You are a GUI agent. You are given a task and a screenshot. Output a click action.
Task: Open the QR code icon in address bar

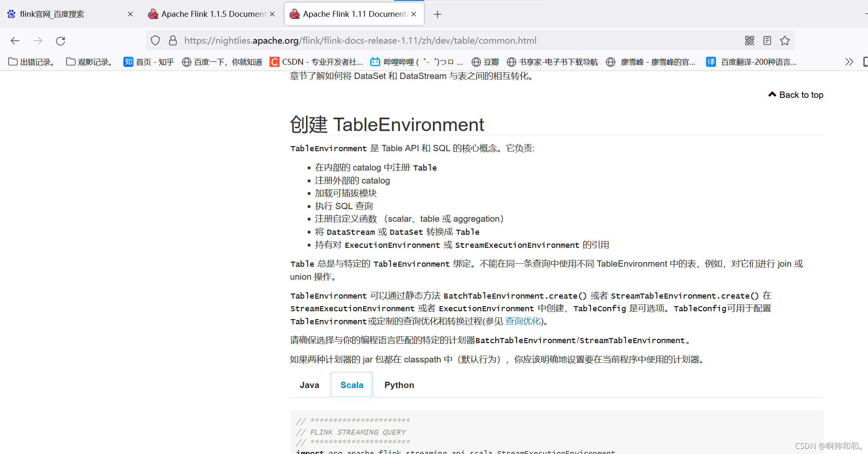[x=750, y=41]
